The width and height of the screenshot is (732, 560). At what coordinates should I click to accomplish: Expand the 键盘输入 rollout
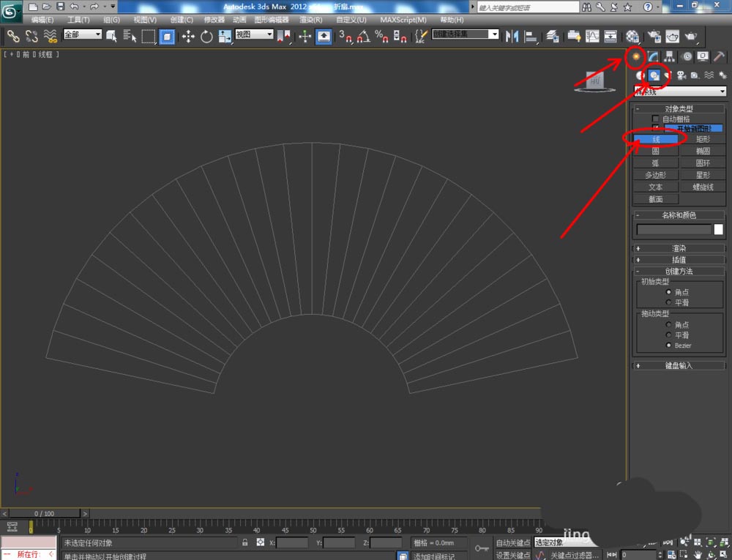[679, 365]
